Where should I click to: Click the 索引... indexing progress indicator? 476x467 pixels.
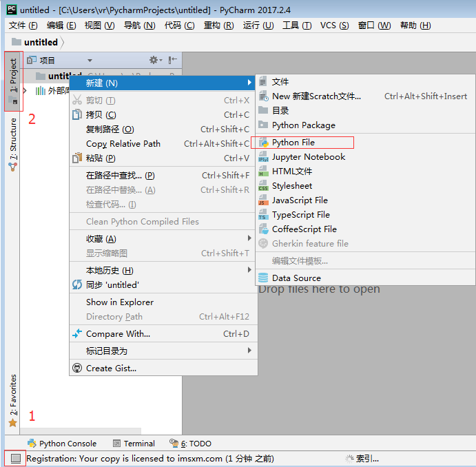[x=362, y=458]
